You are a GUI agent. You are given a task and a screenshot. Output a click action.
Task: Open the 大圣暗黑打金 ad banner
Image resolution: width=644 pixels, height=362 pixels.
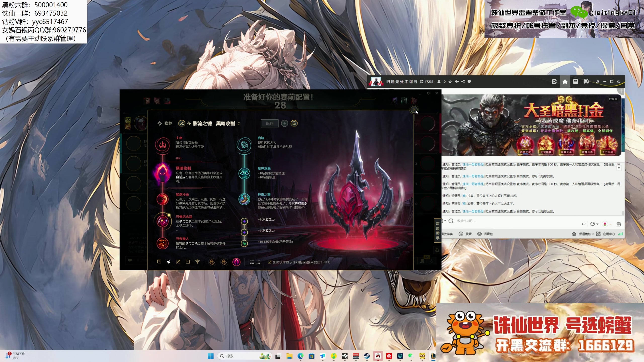click(531, 125)
